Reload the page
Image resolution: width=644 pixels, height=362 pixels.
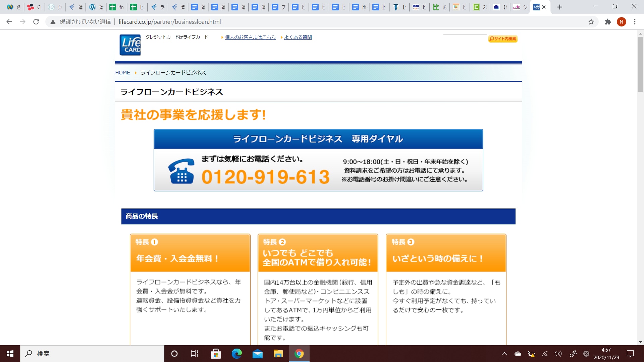pos(36,22)
